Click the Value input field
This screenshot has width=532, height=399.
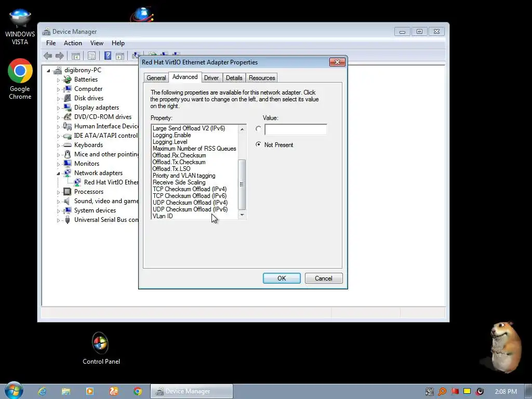pos(296,129)
